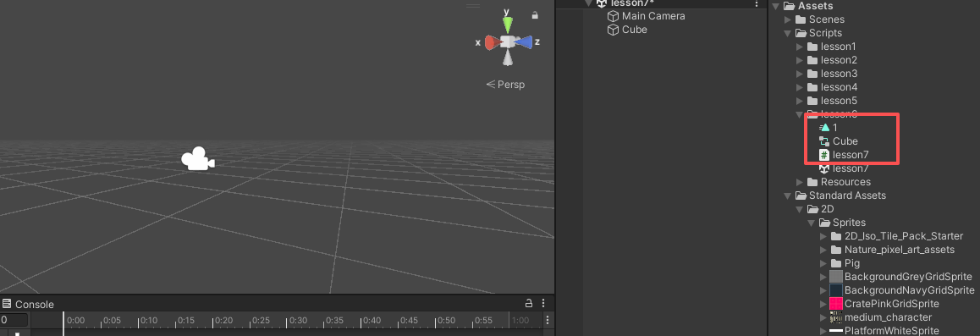Expand the lesson4 folder arrow
Image resolution: width=980 pixels, height=336 pixels.
tap(800, 87)
